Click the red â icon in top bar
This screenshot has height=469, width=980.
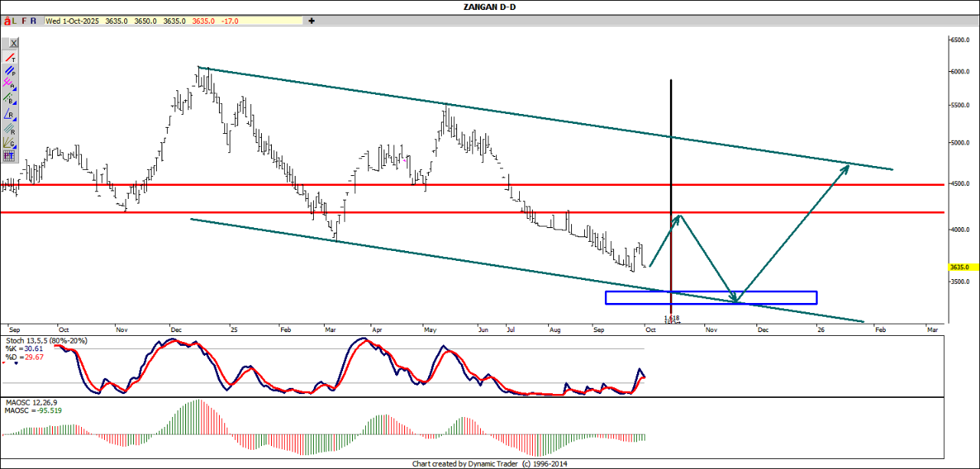click(x=8, y=21)
